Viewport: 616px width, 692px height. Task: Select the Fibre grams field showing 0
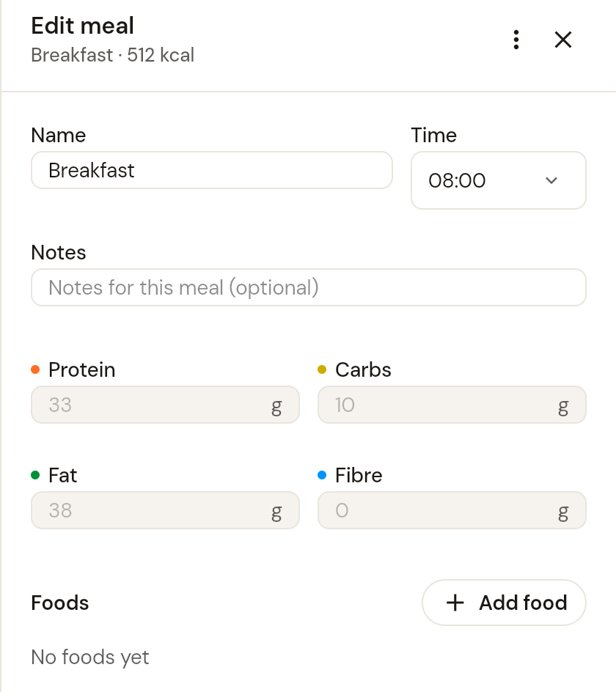[x=452, y=510]
